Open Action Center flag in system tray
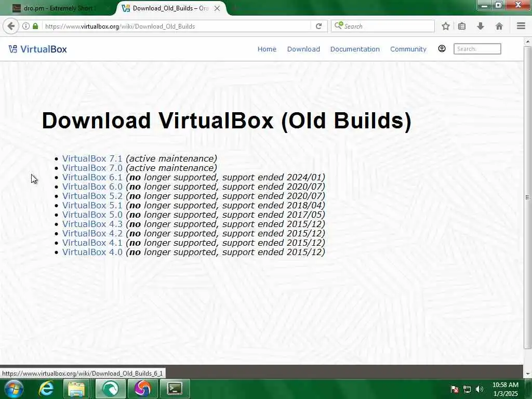This screenshot has height=399, width=532. tap(455, 389)
